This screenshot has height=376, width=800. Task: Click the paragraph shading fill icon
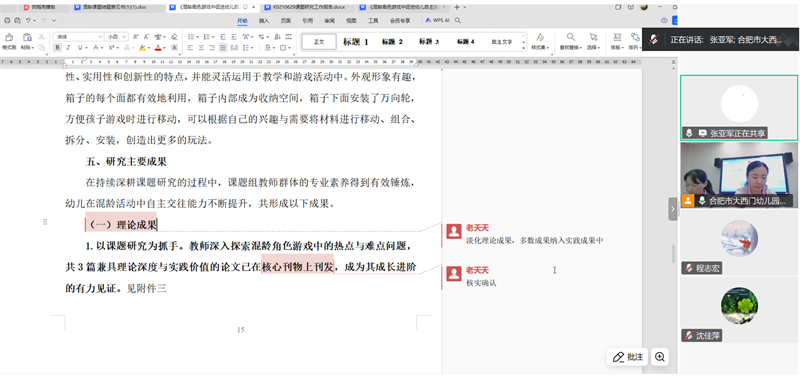click(x=268, y=47)
